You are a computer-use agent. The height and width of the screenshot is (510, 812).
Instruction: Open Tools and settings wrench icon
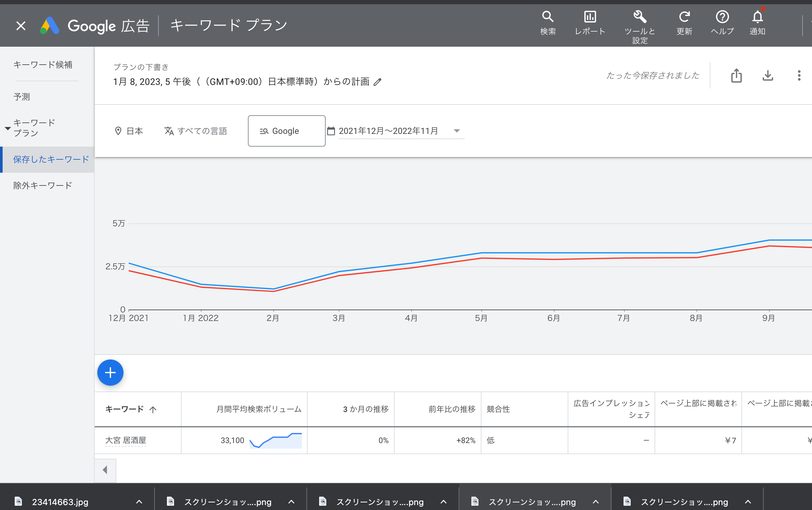pyautogui.click(x=639, y=17)
